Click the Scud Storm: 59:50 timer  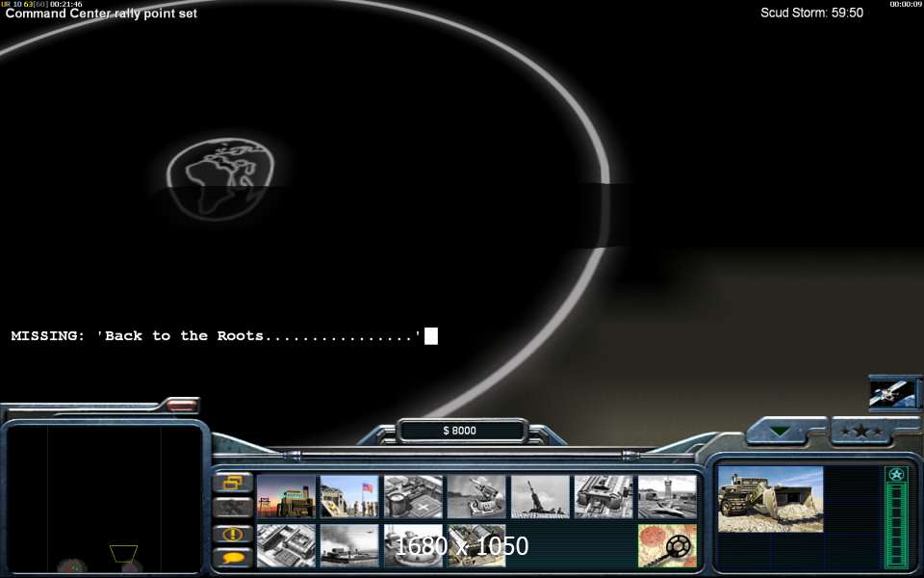coord(811,13)
